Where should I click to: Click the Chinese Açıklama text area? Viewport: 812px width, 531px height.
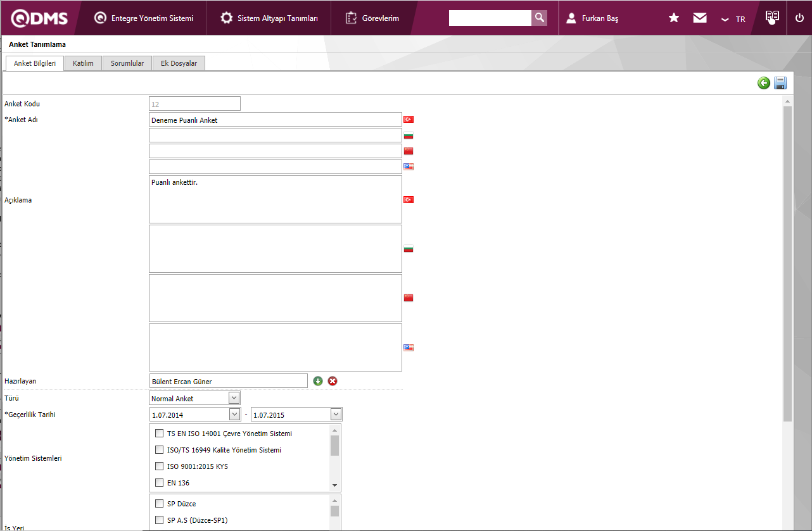(x=276, y=298)
